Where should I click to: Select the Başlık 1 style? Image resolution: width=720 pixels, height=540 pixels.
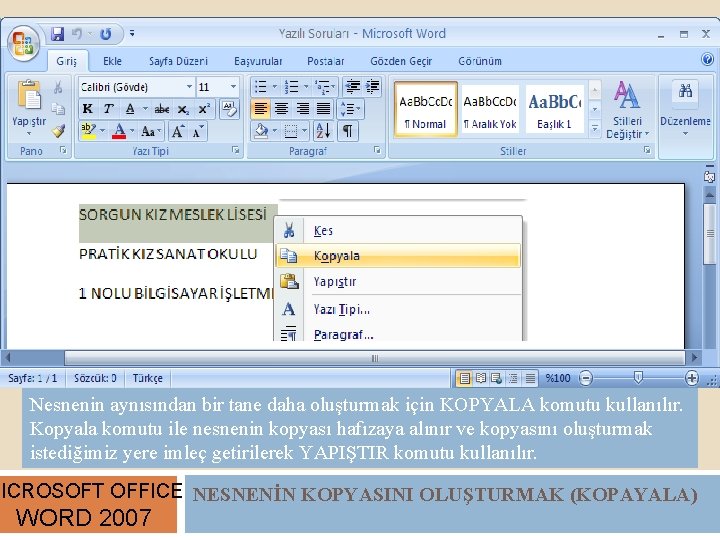pyautogui.click(x=555, y=109)
